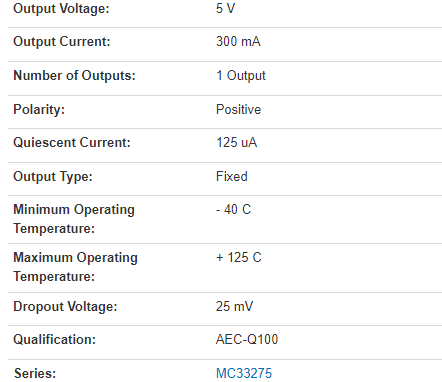Select the Quiescent Current label
Viewport: 442px width, 382px height.
72,143
